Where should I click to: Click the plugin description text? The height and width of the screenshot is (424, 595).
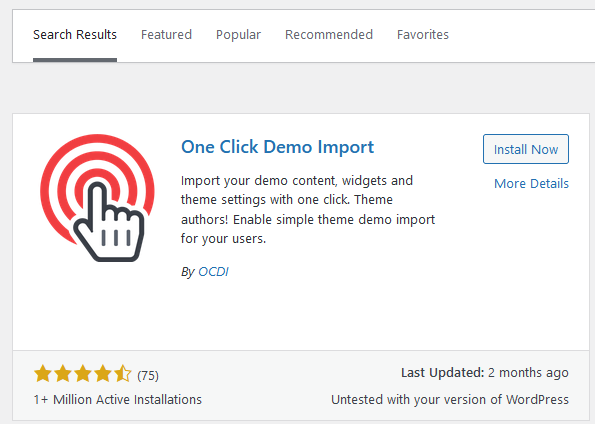point(308,210)
